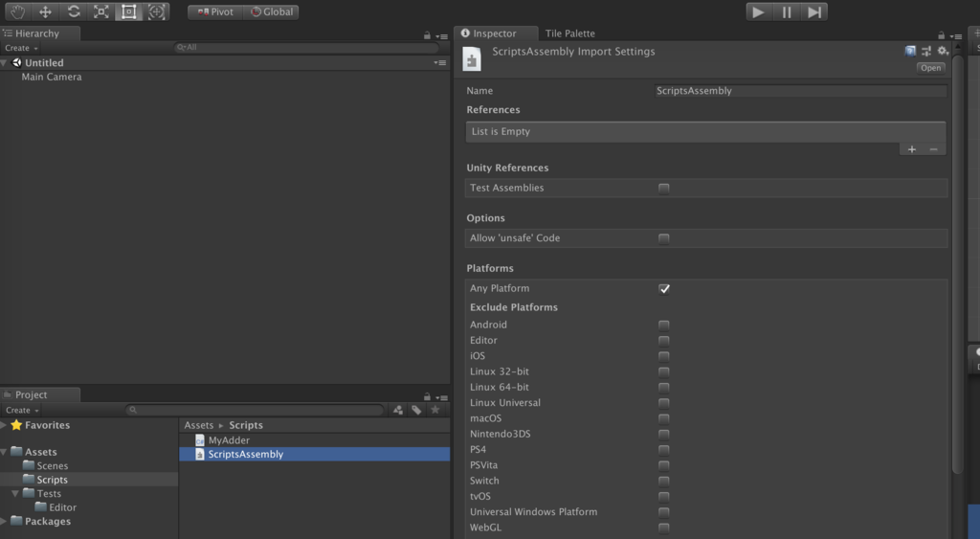Collapse the Assets folder
980x539 pixels.
4,452
